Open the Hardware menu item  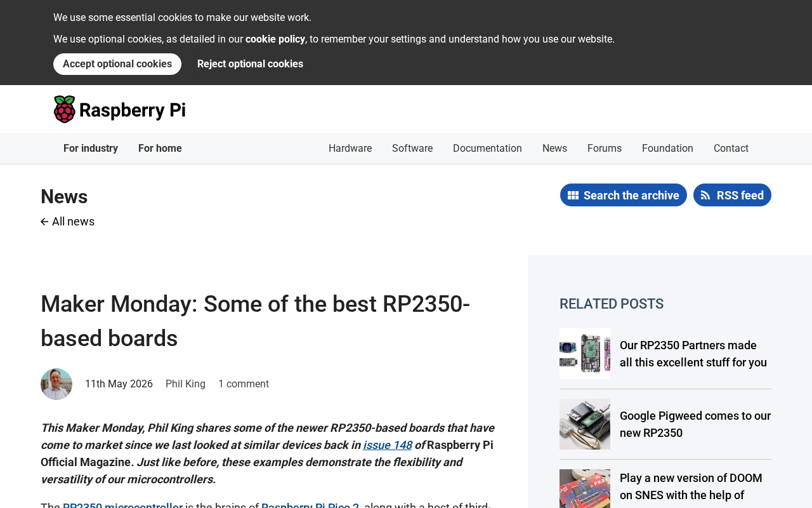click(350, 149)
